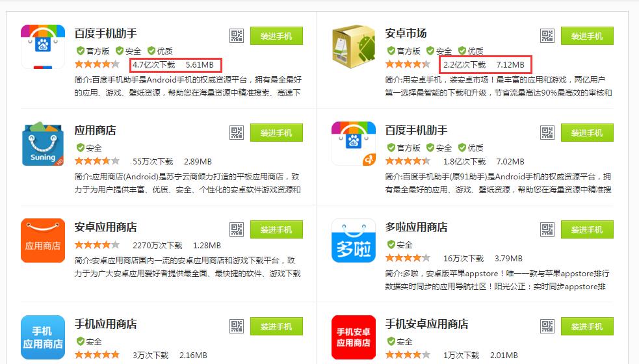639x364 pixels.
Task: Install 百度手机助手 (4.7亿次下载) to phone
Action: pyautogui.click(x=276, y=36)
